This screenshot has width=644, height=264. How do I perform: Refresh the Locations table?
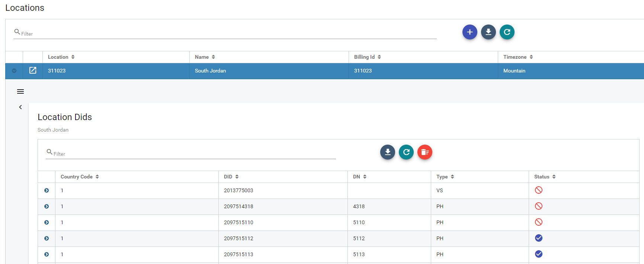tap(507, 32)
